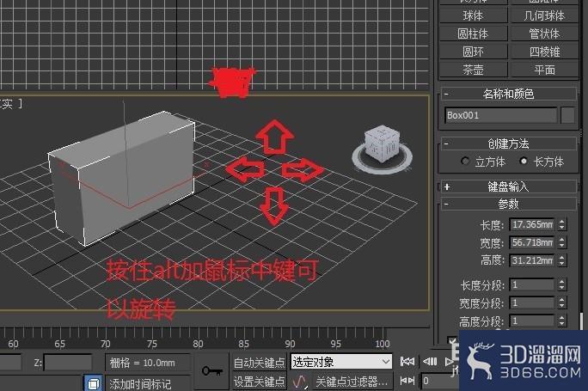Select the 长方体 (Box) radio button

point(524,162)
